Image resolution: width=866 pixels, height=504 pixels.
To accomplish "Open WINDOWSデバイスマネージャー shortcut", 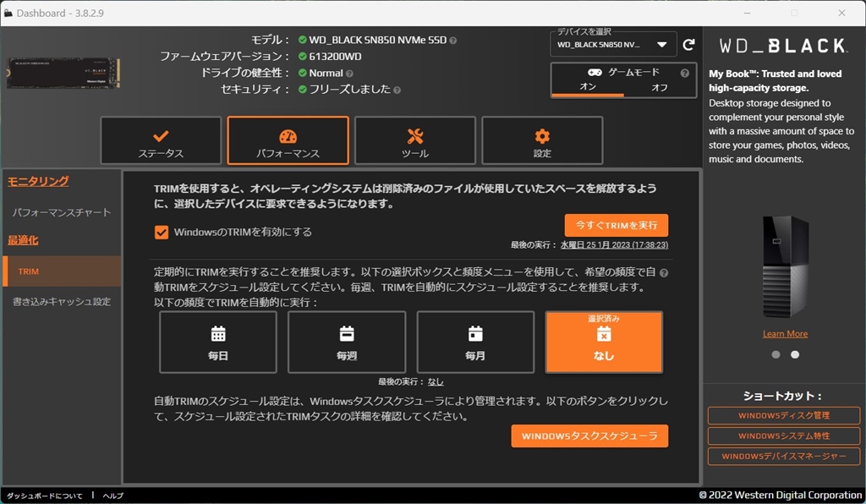I will [784, 457].
